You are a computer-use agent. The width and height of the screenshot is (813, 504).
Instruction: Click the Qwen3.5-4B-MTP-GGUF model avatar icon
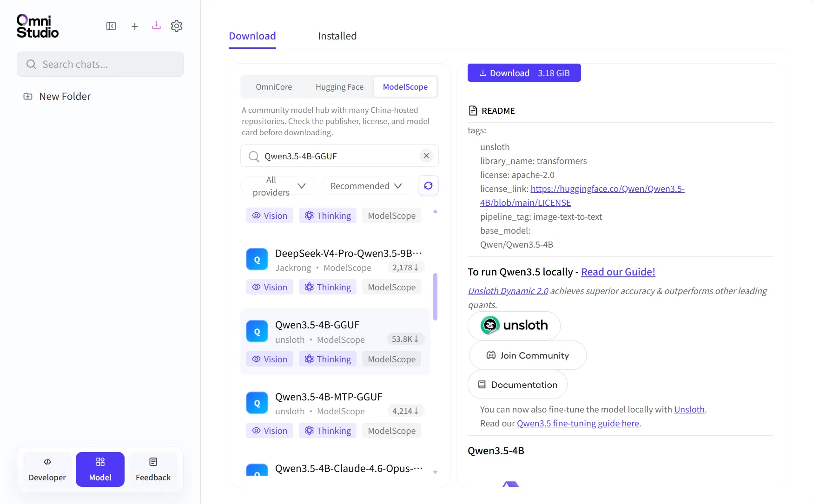tap(257, 403)
